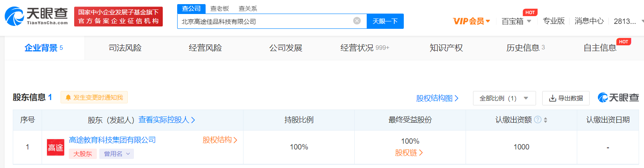Open the 百宝箱 dropdown menu

(x=516, y=21)
